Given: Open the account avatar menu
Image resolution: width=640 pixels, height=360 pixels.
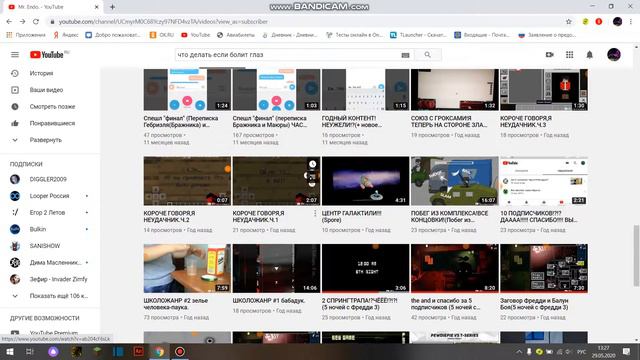Looking at the screenshot, I should pos(613,55).
